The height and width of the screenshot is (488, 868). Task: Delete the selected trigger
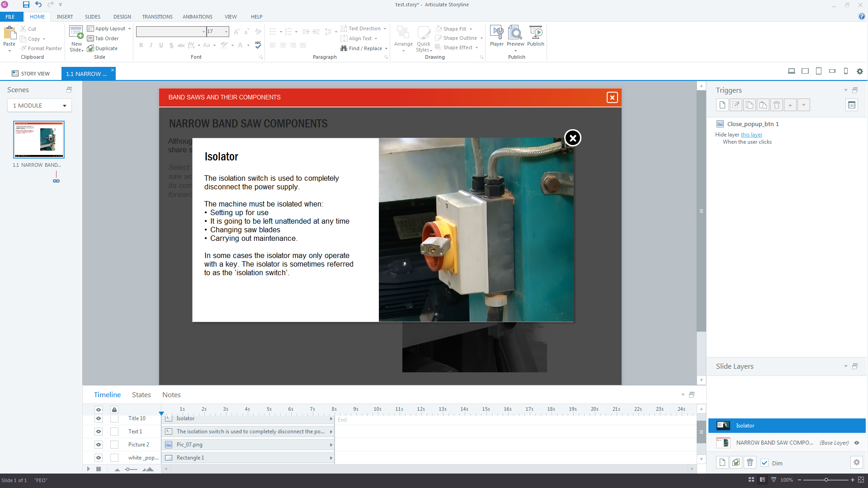pos(777,105)
